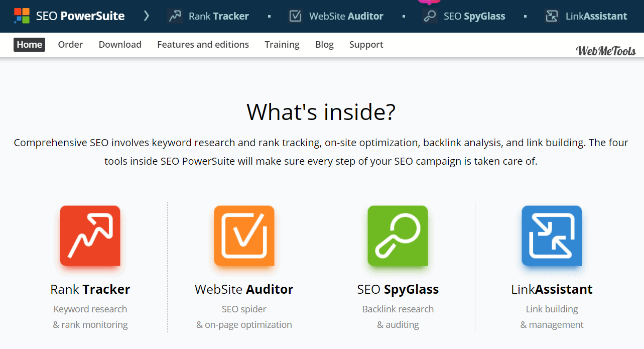Click the large blue LinkAssistant icon
This screenshot has height=349, width=644.
(552, 236)
